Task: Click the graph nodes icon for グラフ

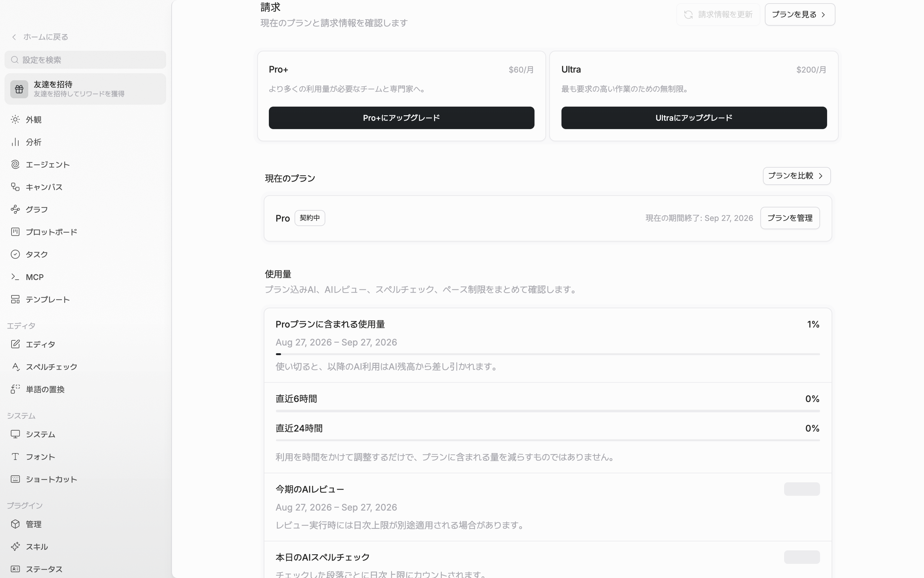Action: [15, 209]
